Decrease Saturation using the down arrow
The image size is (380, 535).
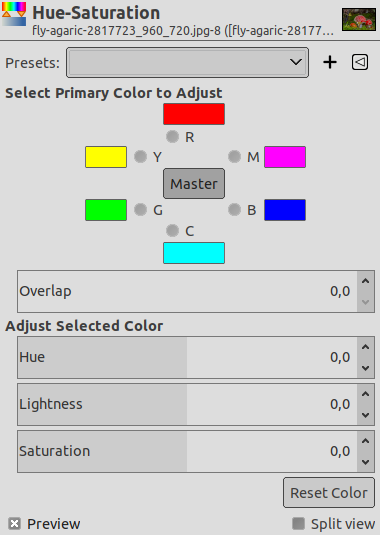pyautogui.click(x=366, y=462)
